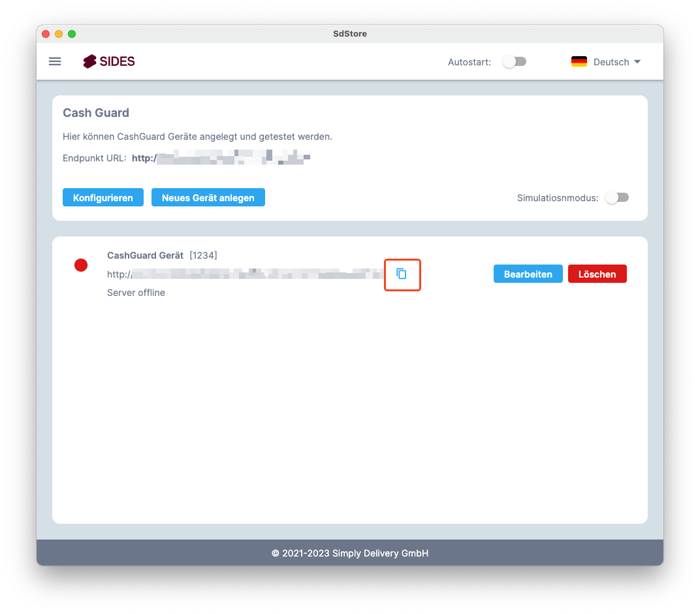Click the blurred device http URL

(245, 274)
